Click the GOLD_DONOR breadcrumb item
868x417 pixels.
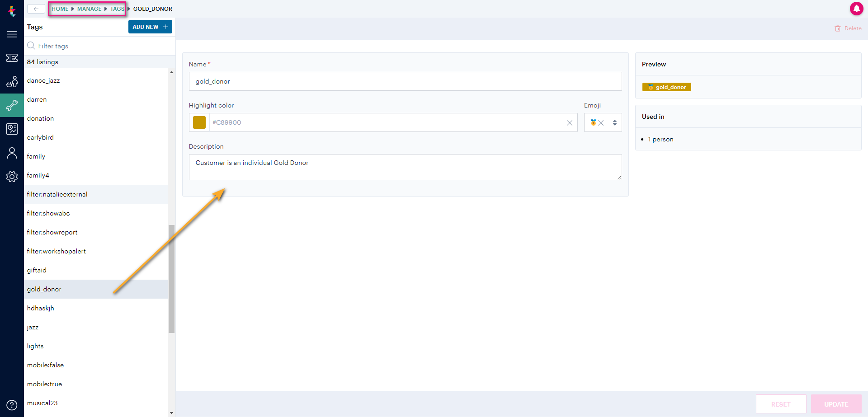coord(153,9)
